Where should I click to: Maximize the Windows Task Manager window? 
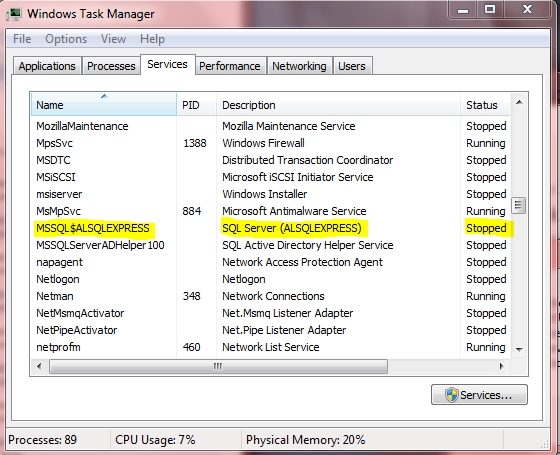click(x=490, y=10)
